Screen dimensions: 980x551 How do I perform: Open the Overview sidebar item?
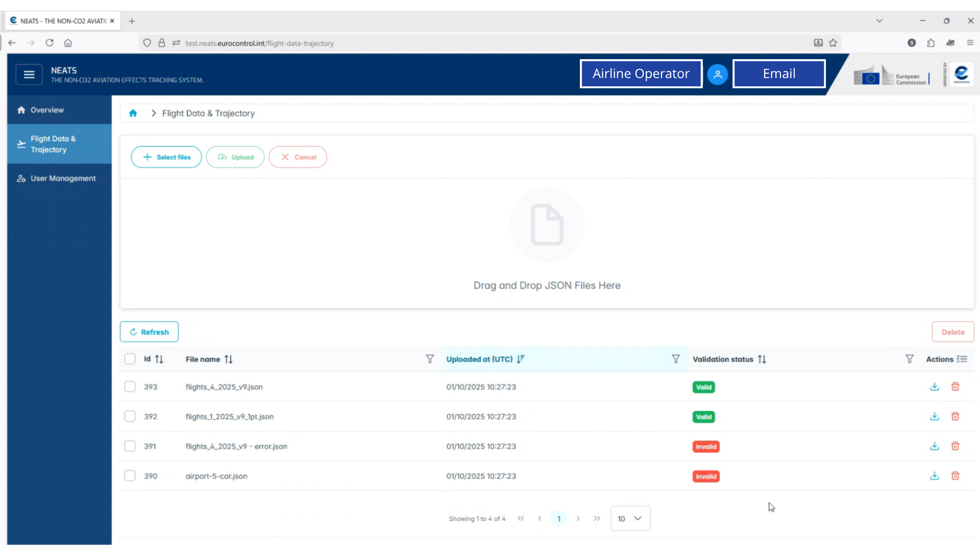coord(47,110)
